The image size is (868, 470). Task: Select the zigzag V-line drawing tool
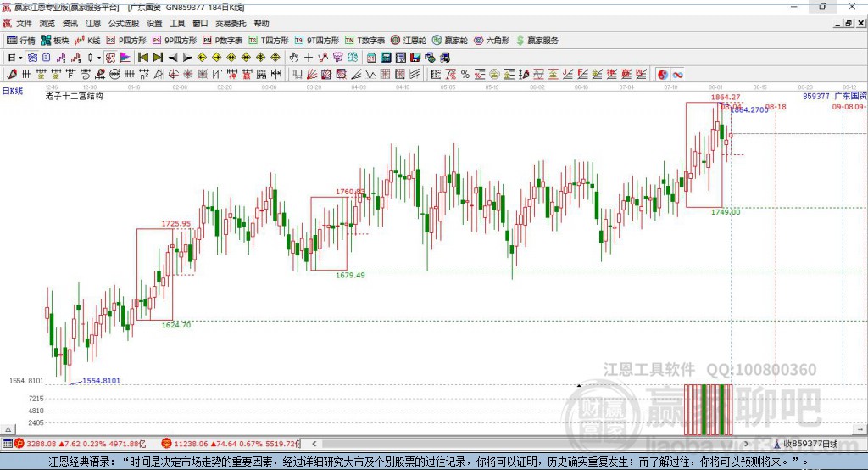tap(370, 74)
